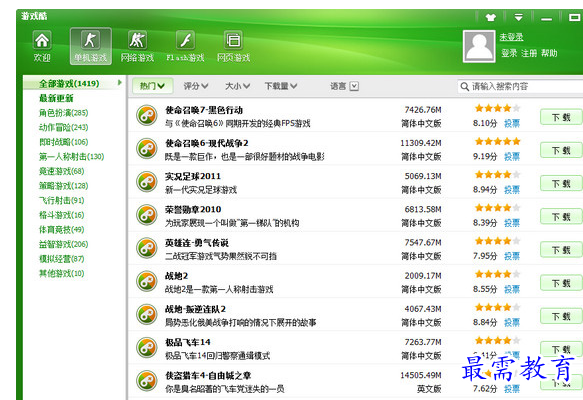Click 下载 button for 实况足球2011
Viewport: 583px width, 400px height.
pos(561,183)
